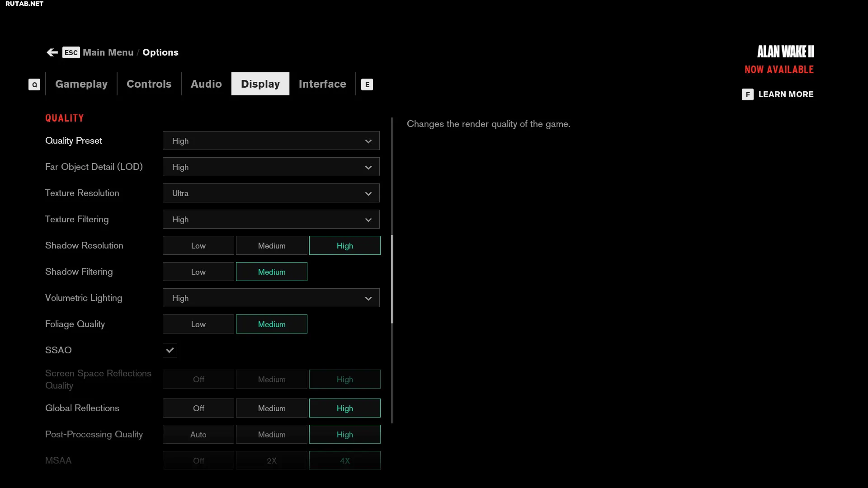868x488 pixels.
Task: Switch to the Audio tab
Action: (206, 84)
